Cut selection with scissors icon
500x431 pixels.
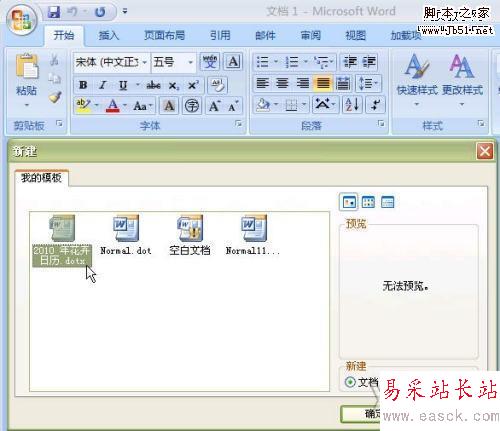pyautogui.click(x=54, y=61)
